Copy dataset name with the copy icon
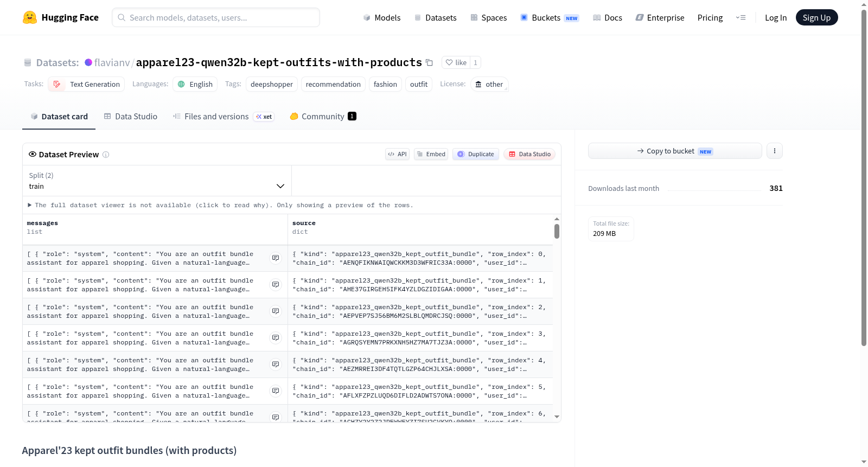The height and width of the screenshot is (467, 868). click(x=429, y=62)
